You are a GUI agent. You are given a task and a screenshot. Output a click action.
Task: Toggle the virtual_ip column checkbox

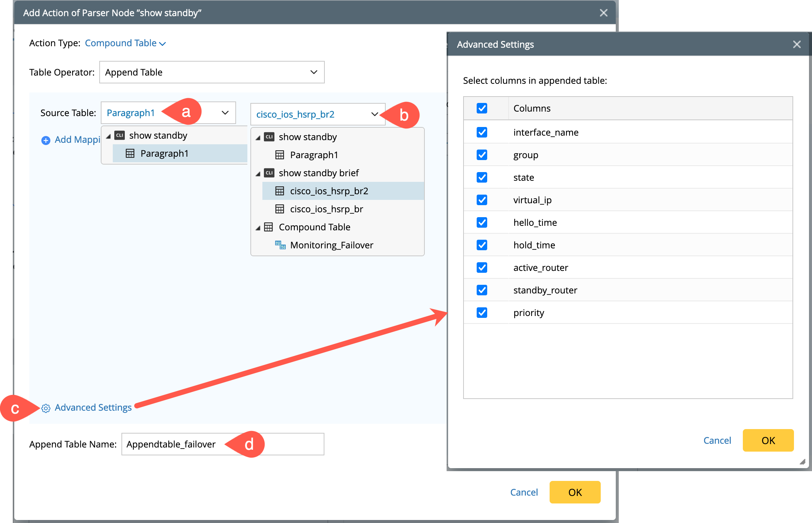click(x=482, y=200)
